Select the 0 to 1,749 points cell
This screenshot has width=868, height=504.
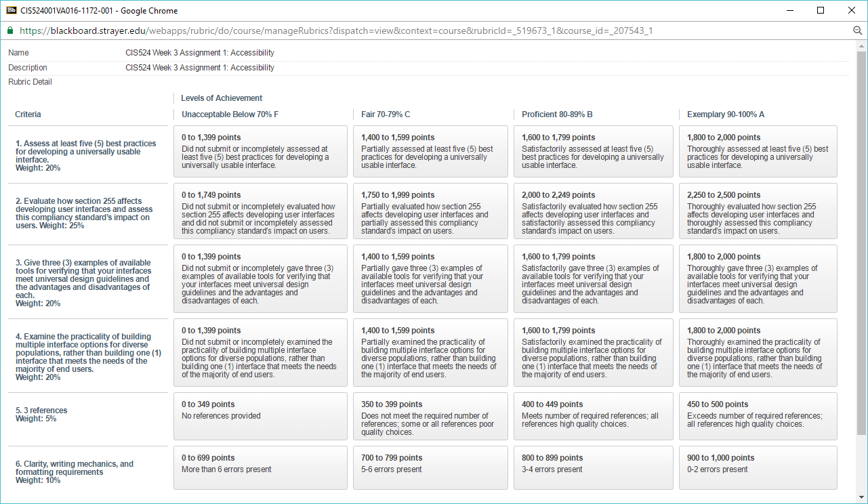pos(260,211)
